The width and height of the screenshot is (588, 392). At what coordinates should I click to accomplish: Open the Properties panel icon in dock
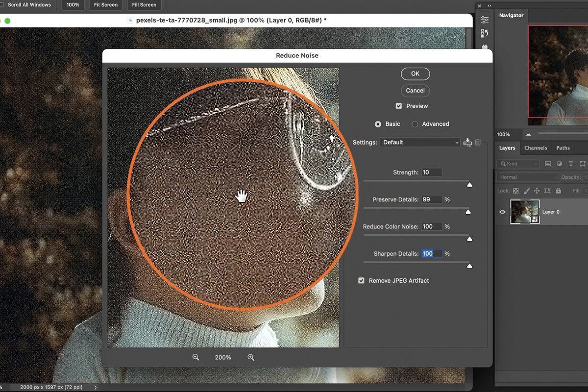tap(485, 20)
